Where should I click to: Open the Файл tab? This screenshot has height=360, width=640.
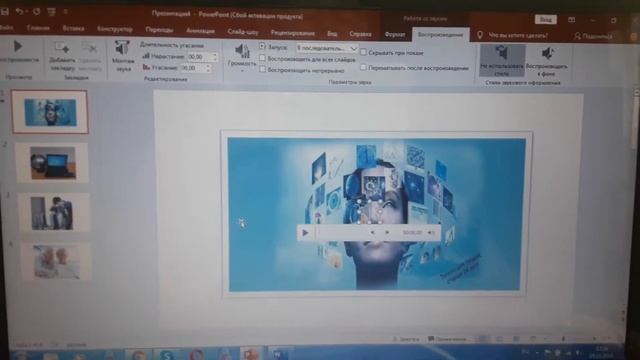(7, 28)
